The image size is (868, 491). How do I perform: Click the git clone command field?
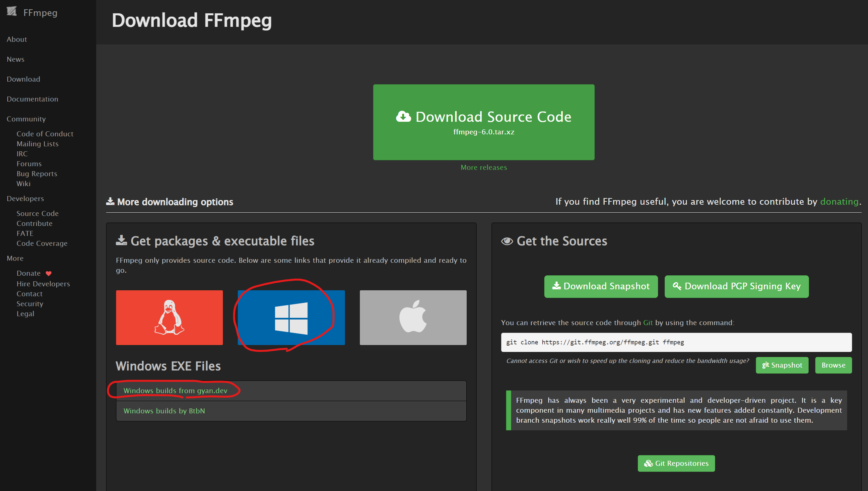(676, 342)
